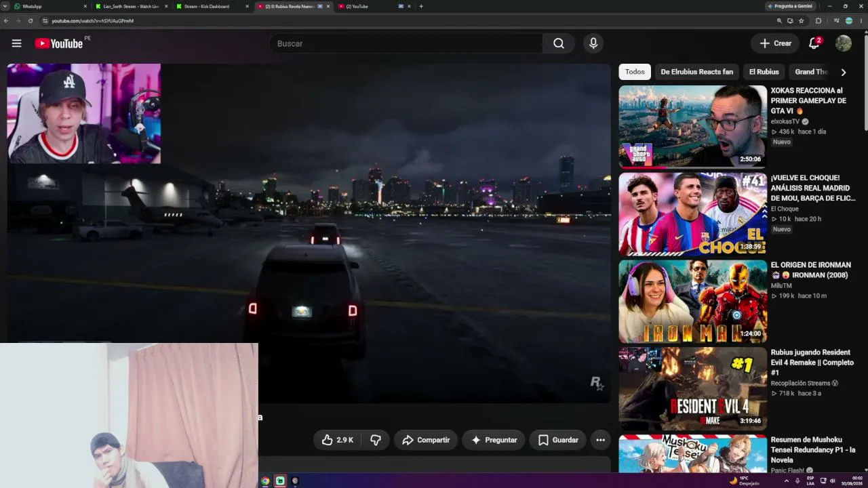Open the browser extensions puzzle icon
Screen dimensions: 868x488
pos(818,21)
